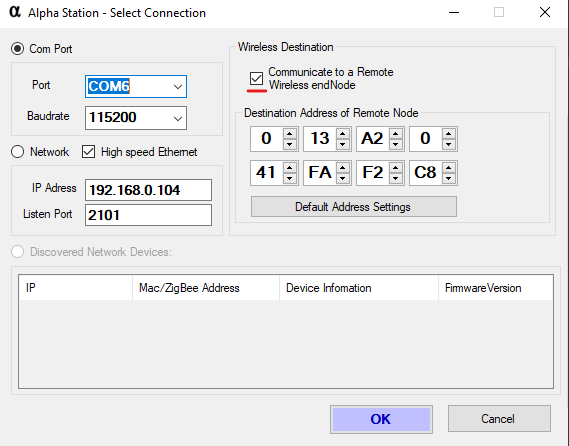The height and width of the screenshot is (446, 569).
Task: Click the Mac/ZigBee Address column header
Action: click(x=206, y=288)
